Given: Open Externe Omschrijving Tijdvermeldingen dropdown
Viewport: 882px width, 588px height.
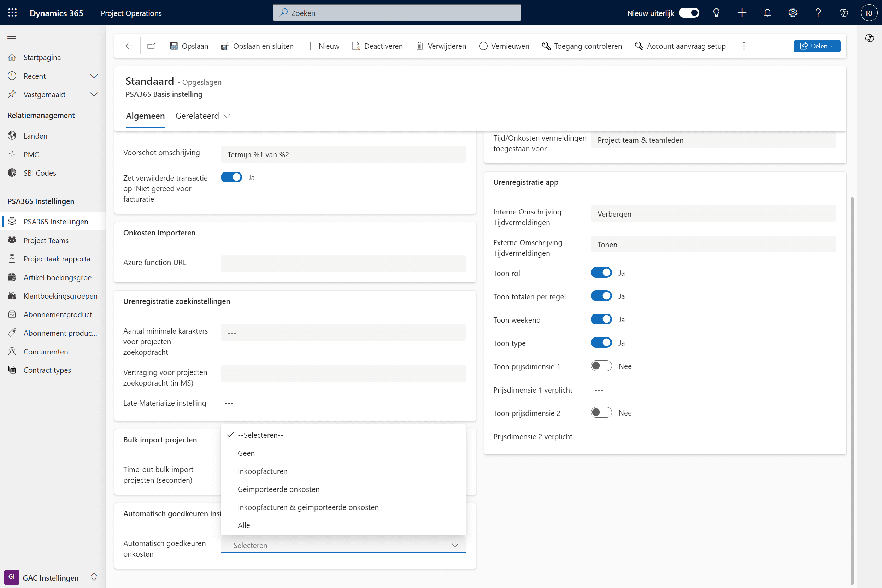Looking at the screenshot, I should coord(713,244).
